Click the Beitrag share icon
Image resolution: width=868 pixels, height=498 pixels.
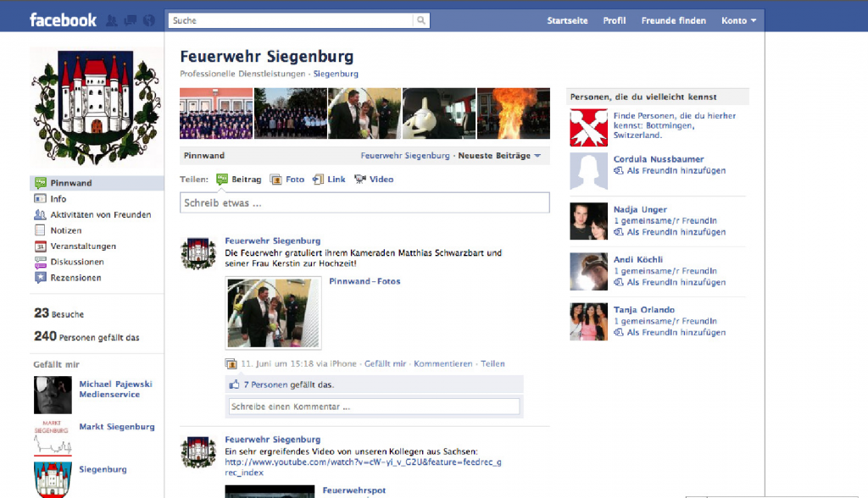pos(222,180)
